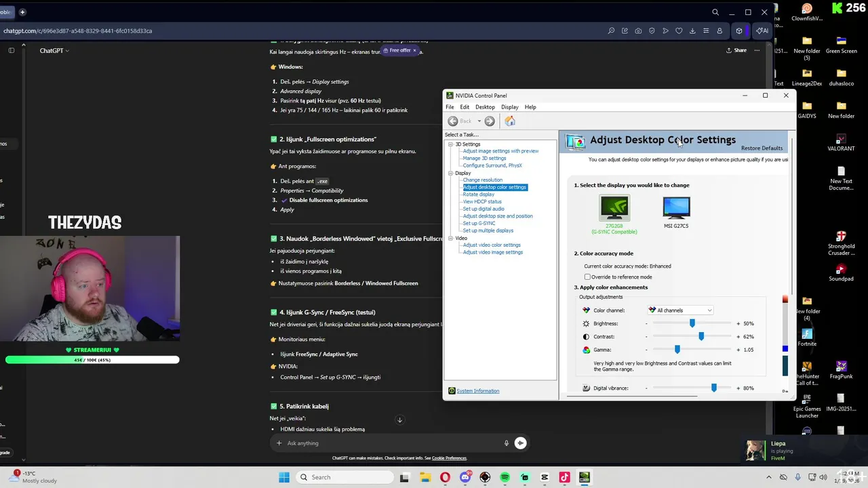This screenshot has width=868, height=488.
Task: Open Set up G-SYNC
Action: coord(479,223)
